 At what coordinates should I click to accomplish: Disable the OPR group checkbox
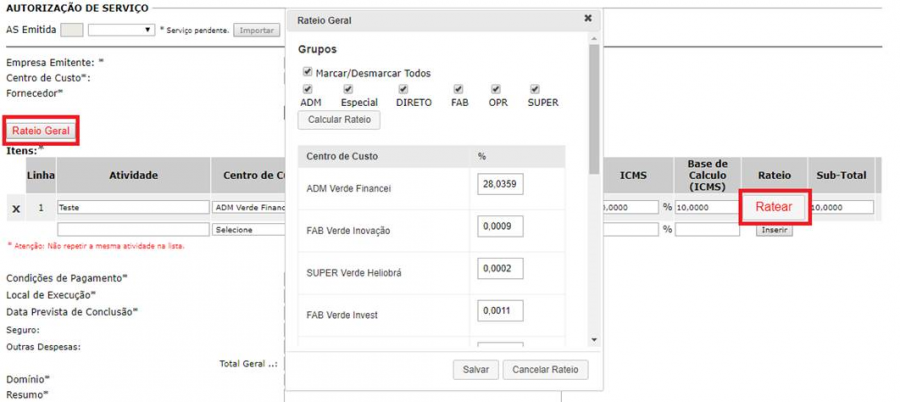(x=494, y=89)
